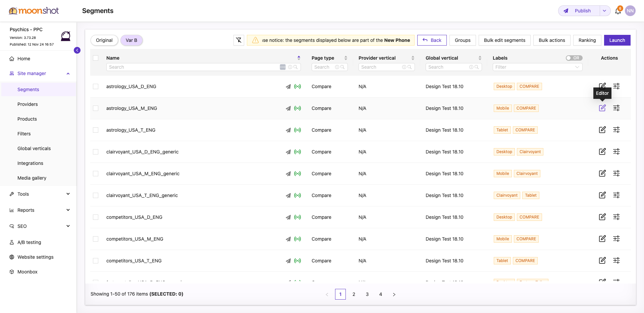Click the clear filters funnel icon
The width and height of the screenshot is (644, 313).
click(238, 40)
